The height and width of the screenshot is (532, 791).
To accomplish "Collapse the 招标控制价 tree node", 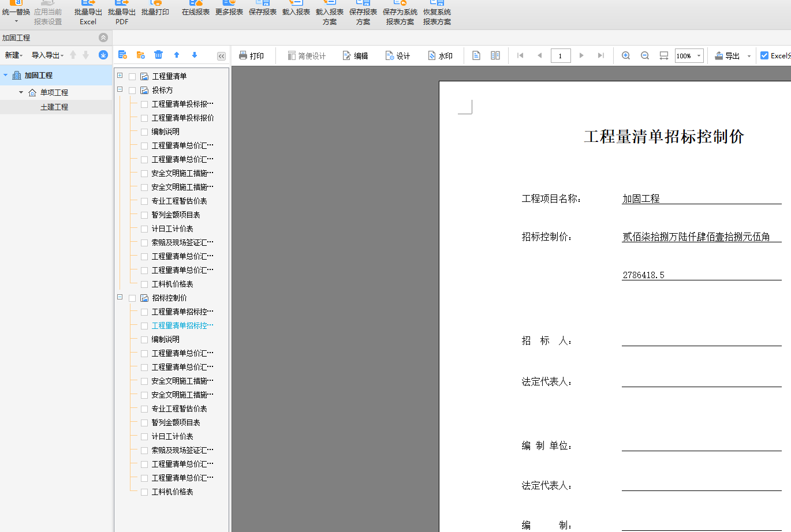I will point(120,297).
